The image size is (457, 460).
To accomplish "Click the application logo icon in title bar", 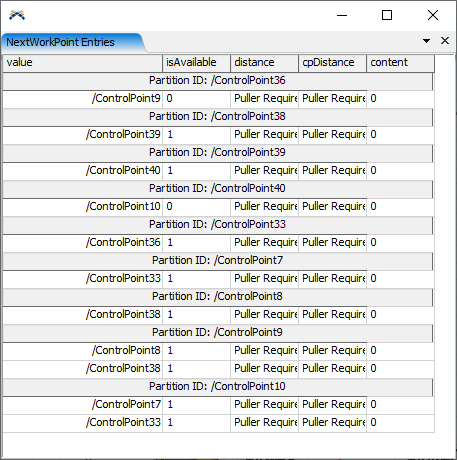I will pyautogui.click(x=17, y=15).
